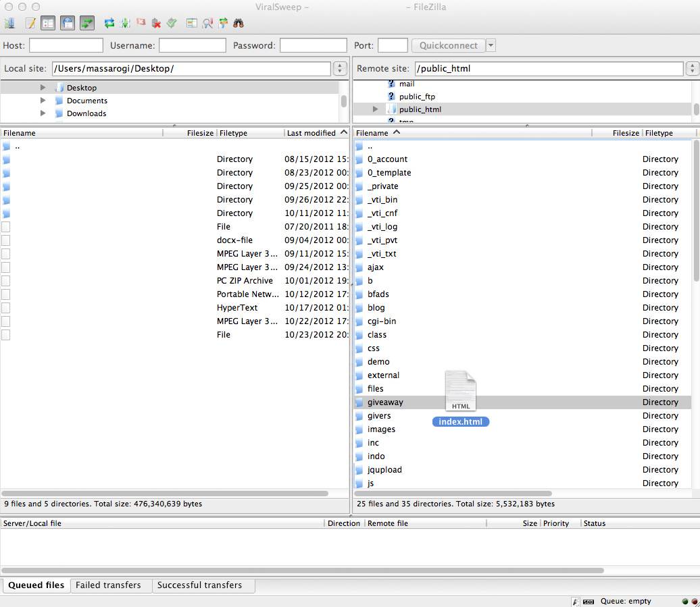Sort remote files by Filename column

(473, 133)
